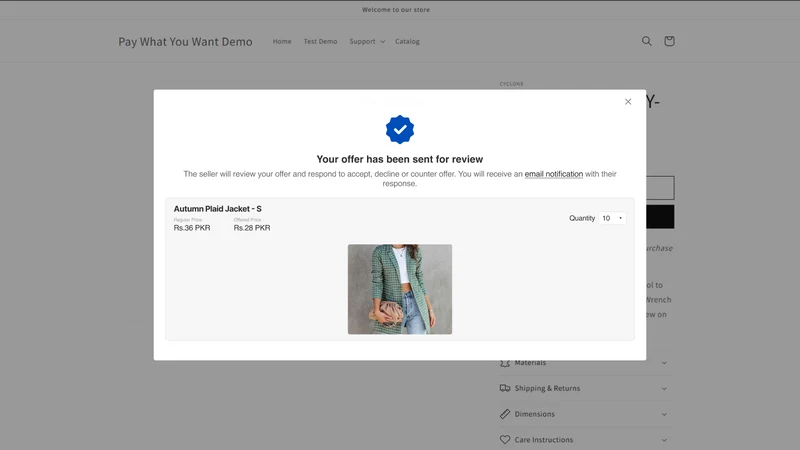
Task: Open the search icon in header
Action: point(646,41)
